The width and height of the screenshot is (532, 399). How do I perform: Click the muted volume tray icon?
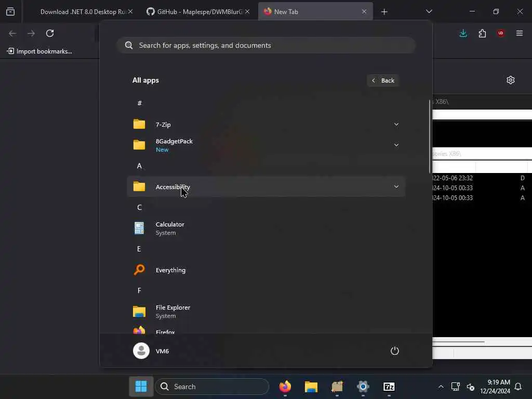[471, 387]
